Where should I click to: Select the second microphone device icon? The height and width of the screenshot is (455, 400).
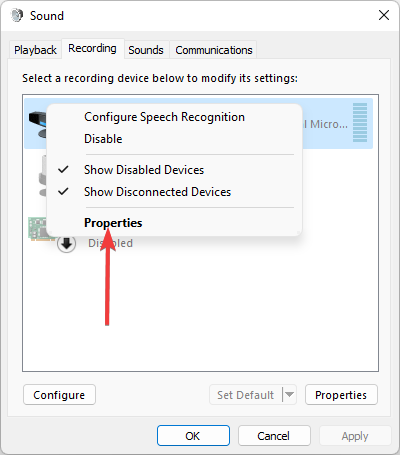[43, 176]
